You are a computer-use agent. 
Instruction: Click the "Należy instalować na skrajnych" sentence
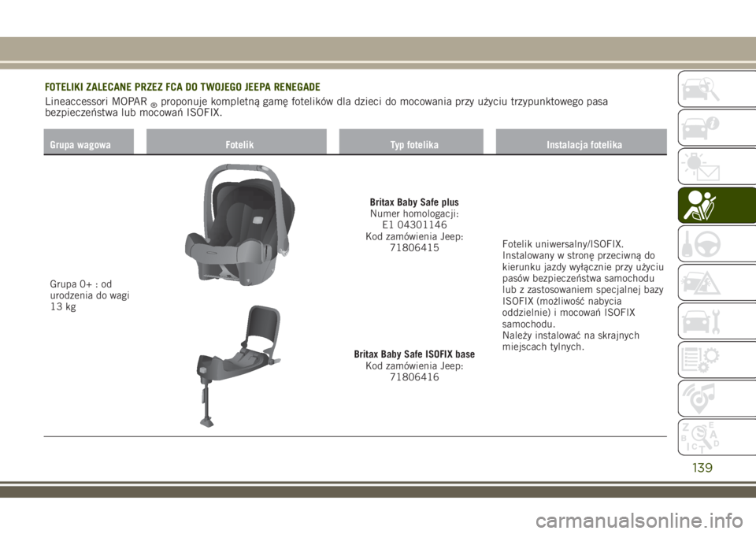pyautogui.click(x=570, y=341)
